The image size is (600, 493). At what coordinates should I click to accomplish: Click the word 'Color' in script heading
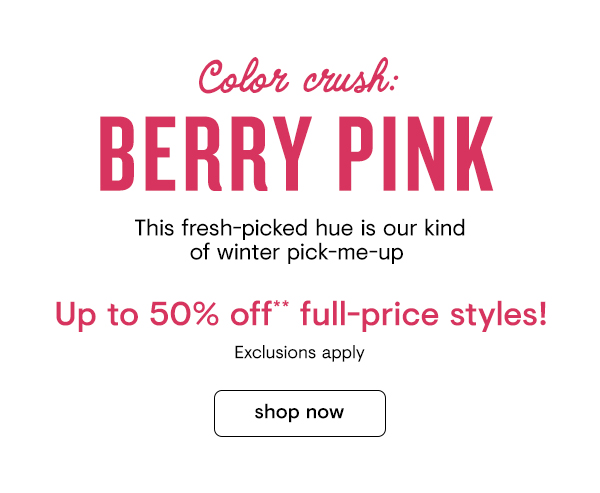(x=243, y=76)
